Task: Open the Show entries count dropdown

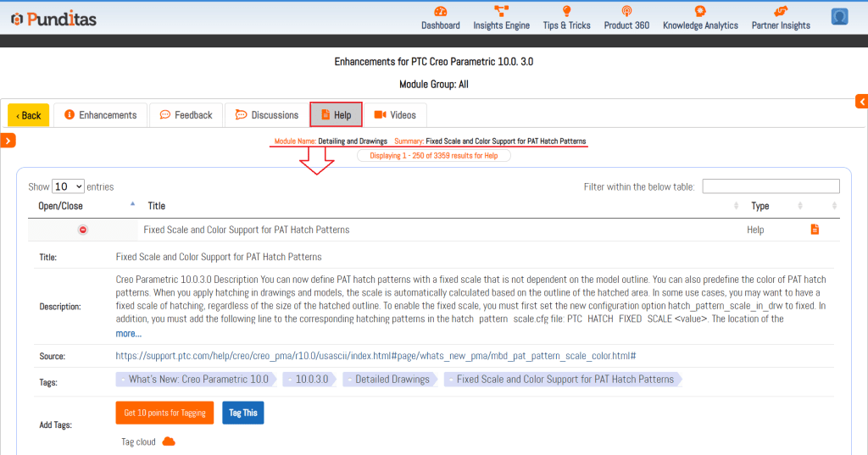Action: coord(68,186)
